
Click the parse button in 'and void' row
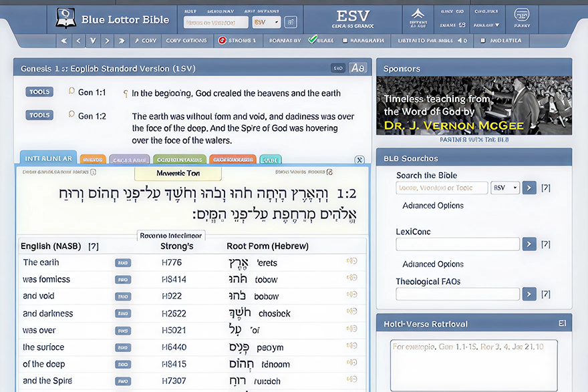click(123, 297)
